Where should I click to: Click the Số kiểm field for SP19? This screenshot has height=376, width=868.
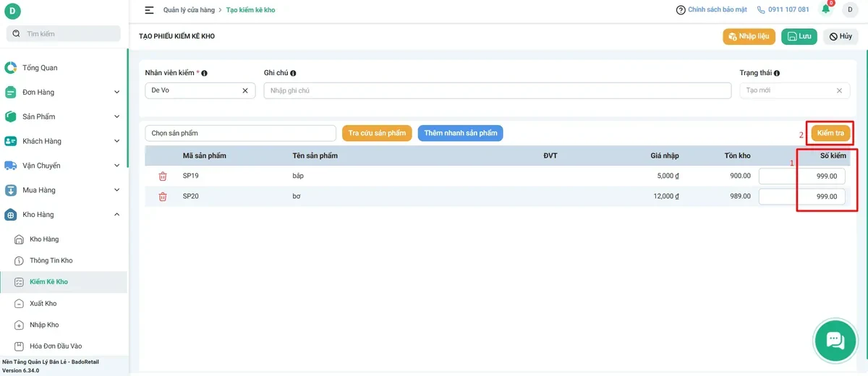801,176
